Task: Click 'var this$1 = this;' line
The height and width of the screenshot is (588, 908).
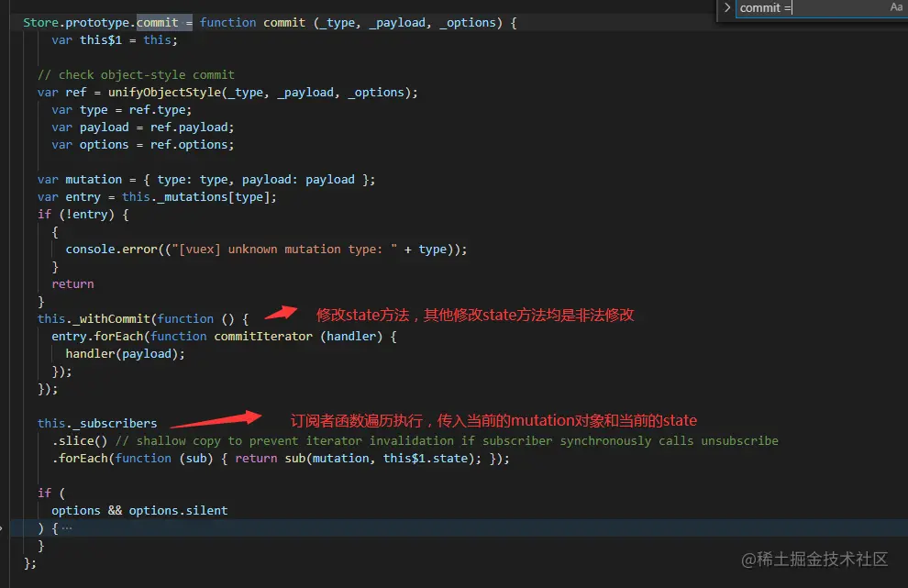Action: tap(115, 40)
